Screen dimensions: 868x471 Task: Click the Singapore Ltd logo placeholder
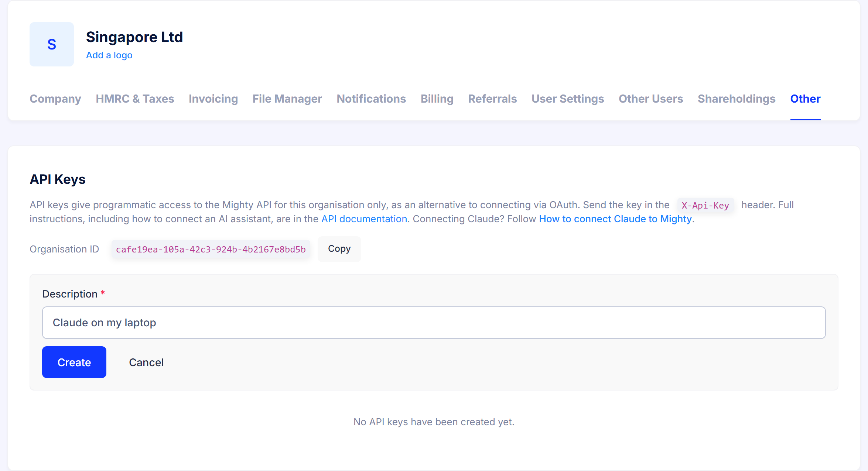pos(52,44)
